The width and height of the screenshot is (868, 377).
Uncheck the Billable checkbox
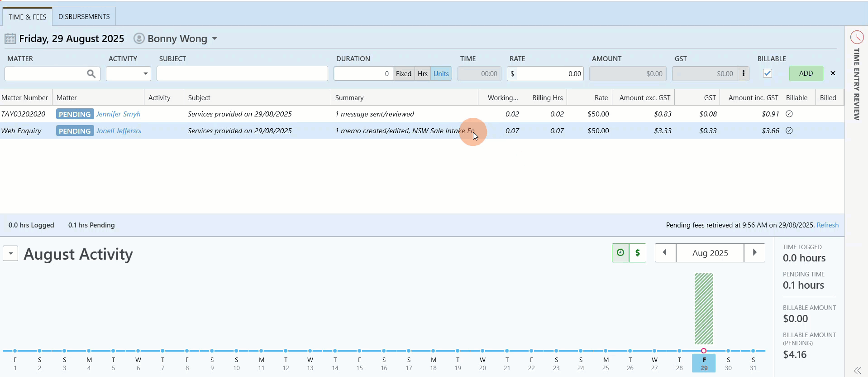(x=768, y=73)
